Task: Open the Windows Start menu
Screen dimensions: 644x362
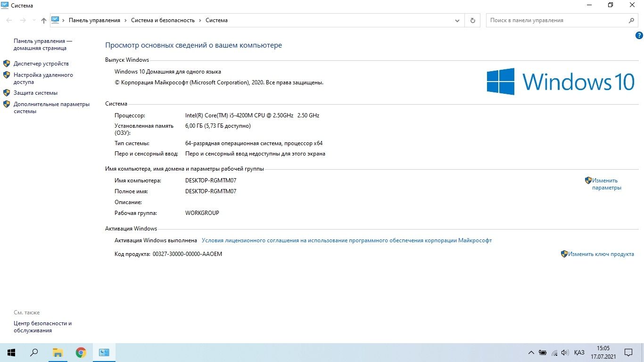Action: pyautogui.click(x=11, y=353)
